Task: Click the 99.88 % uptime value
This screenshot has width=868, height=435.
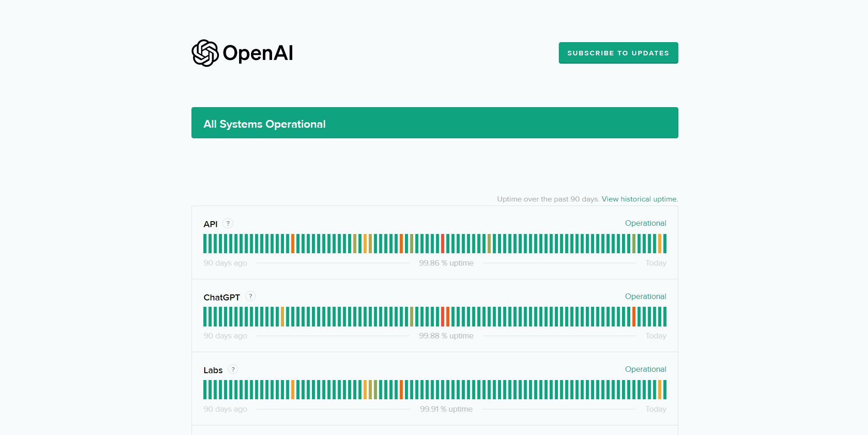Action: pos(446,336)
